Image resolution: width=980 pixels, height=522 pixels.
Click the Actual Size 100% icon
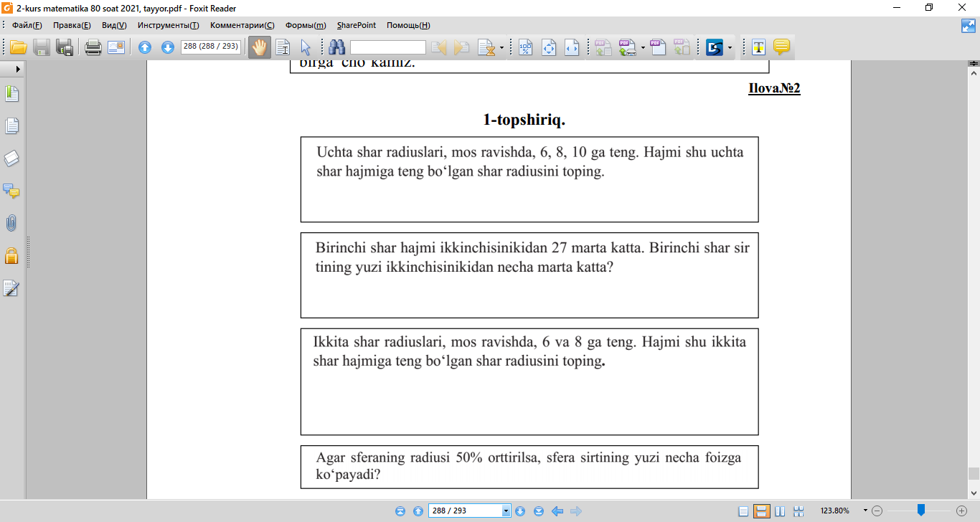525,48
